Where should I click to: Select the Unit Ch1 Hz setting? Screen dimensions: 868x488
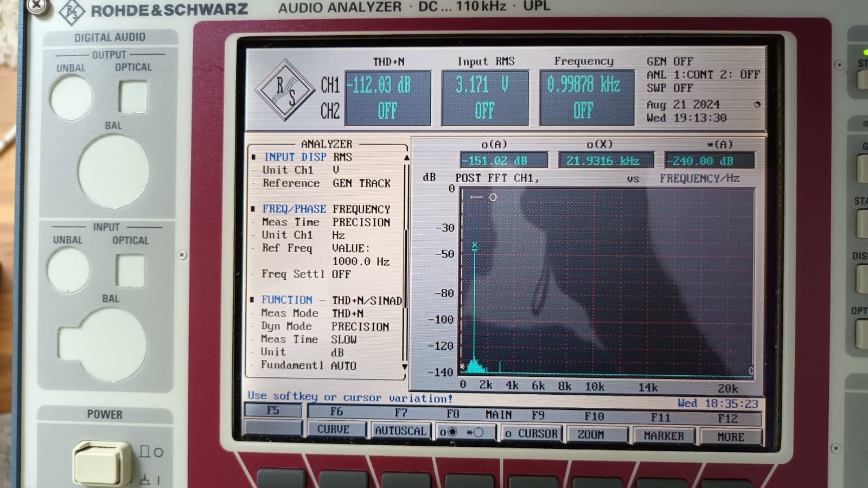click(x=303, y=235)
